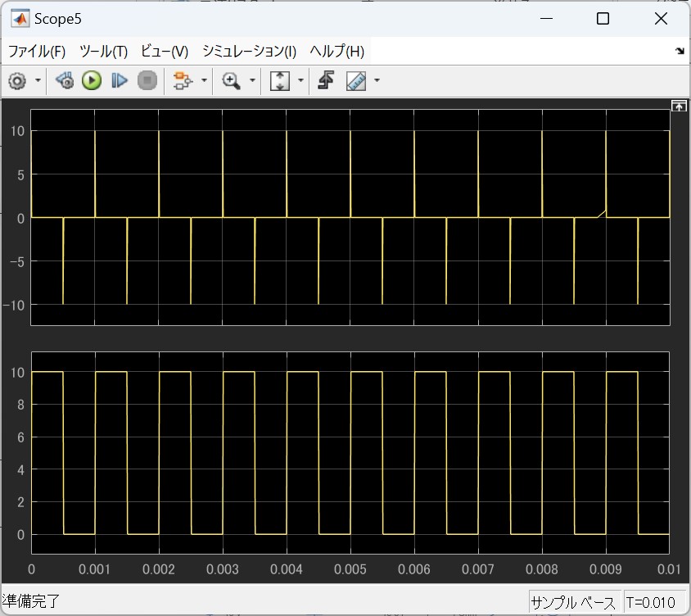Open the Triggers tool icon
The image size is (691, 616).
(326, 80)
